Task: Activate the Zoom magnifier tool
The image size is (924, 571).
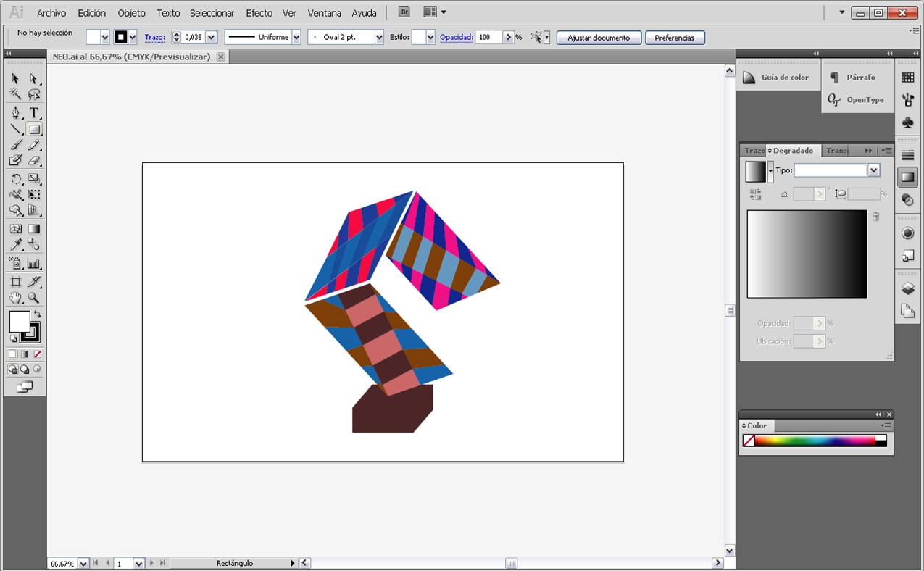Action: tap(33, 298)
